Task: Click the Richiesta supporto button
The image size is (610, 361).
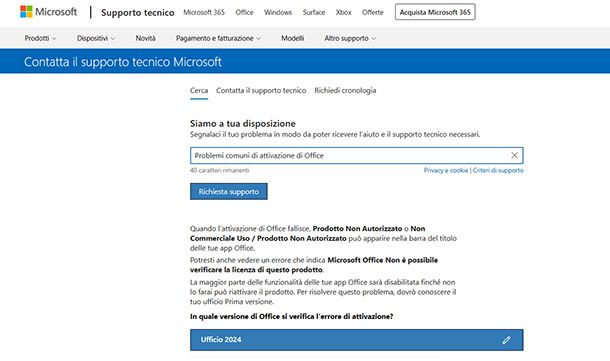Action: (x=229, y=191)
